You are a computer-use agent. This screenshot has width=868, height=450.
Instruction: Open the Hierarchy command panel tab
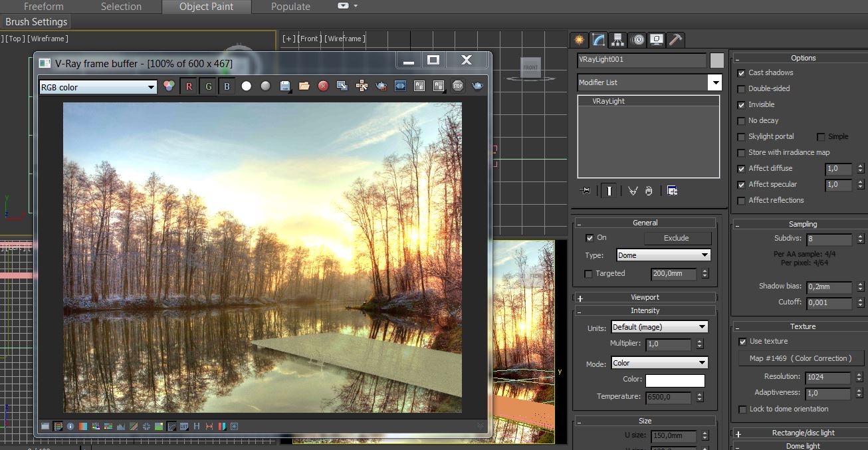(618, 40)
